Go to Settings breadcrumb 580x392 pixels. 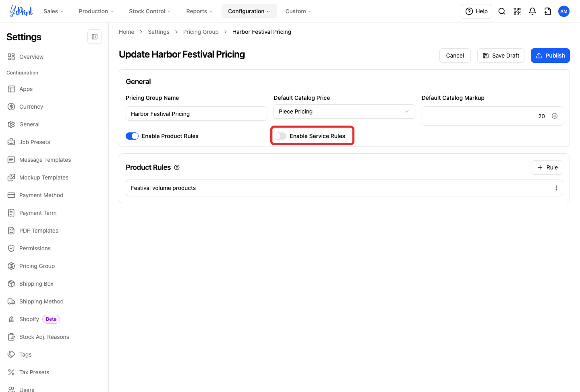[x=159, y=32]
